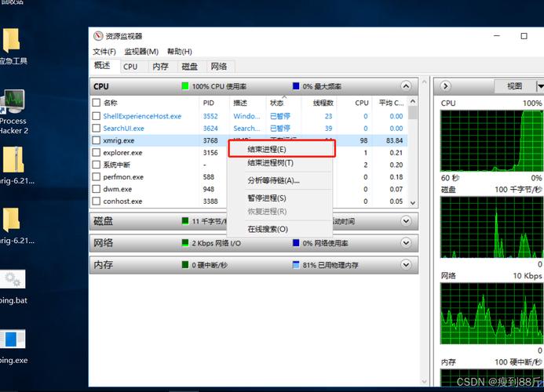Open the 监视器(M) menu
The image size is (544, 392).
click(x=141, y=52)
